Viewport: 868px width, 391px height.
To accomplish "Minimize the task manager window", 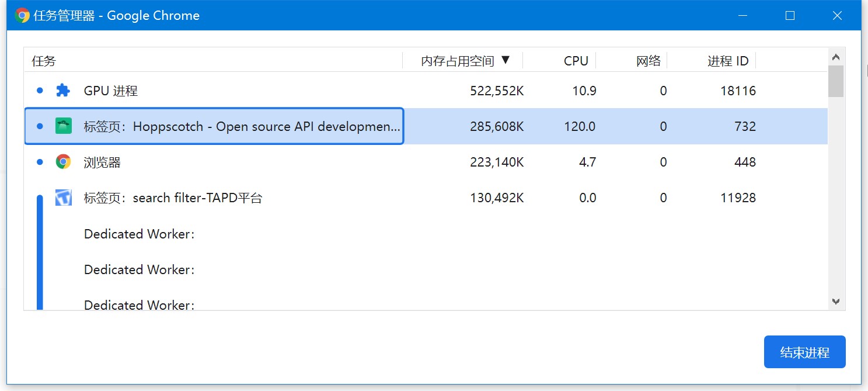I will [x=742, y=16].
